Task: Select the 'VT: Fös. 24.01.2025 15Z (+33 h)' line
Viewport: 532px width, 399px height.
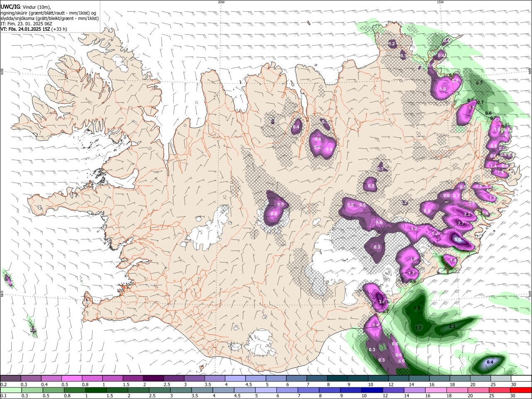Action: (x=34, y=29)
